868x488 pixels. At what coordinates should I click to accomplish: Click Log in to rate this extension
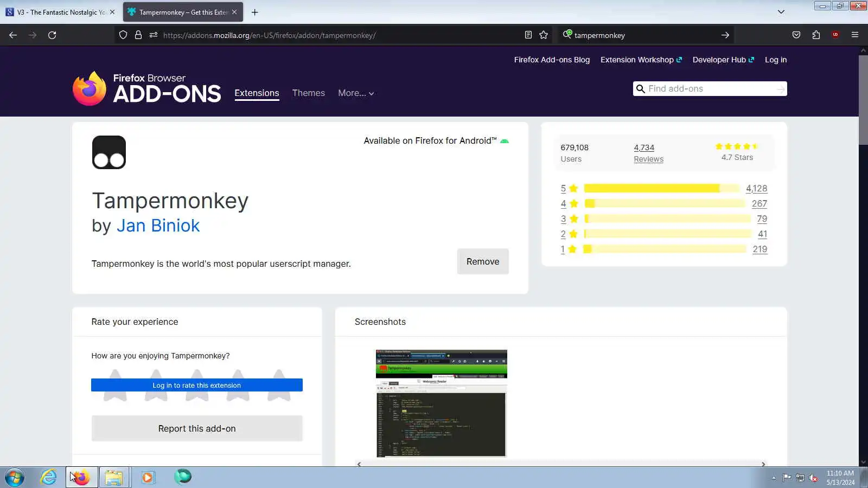point(197,386)
